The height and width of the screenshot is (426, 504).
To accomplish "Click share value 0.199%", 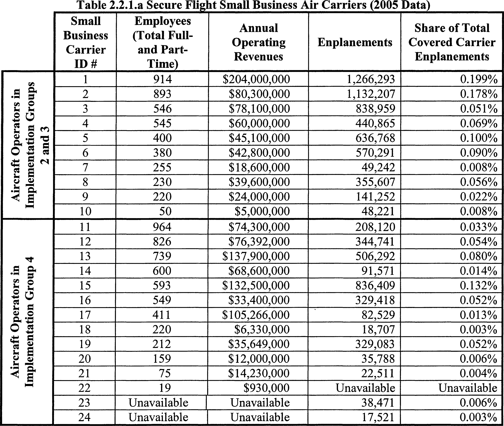I will coord(479,79).
